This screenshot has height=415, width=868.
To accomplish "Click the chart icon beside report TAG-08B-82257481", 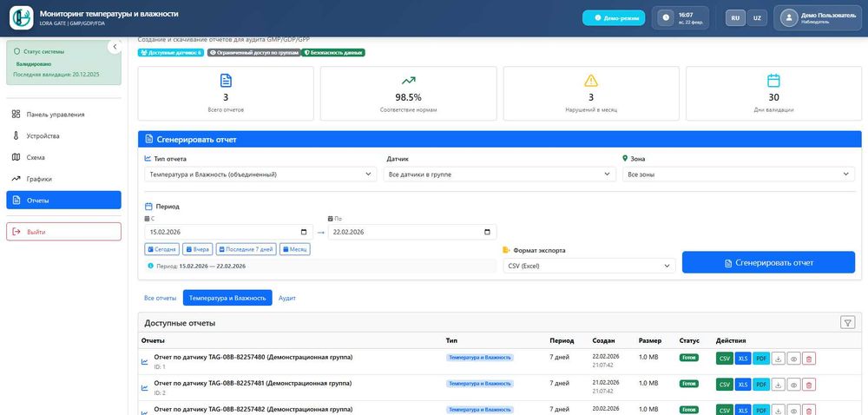I will click(145, 388).
